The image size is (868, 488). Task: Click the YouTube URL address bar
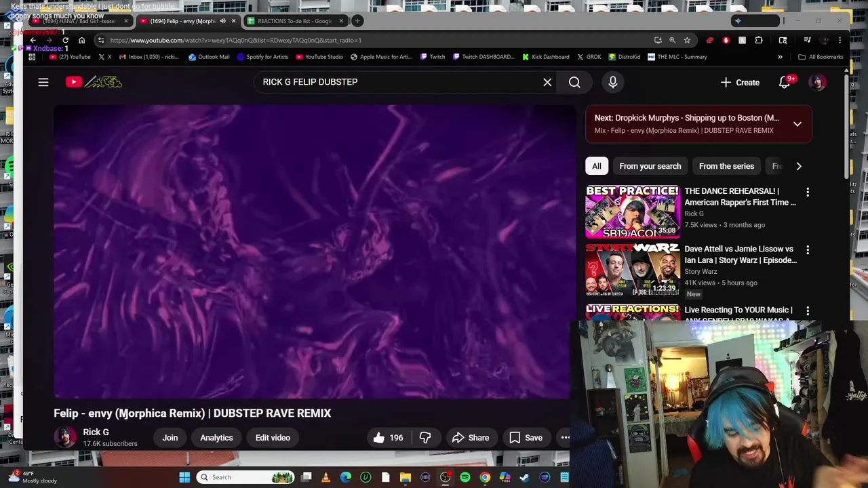pyautogui.click(x=380, y=40)
